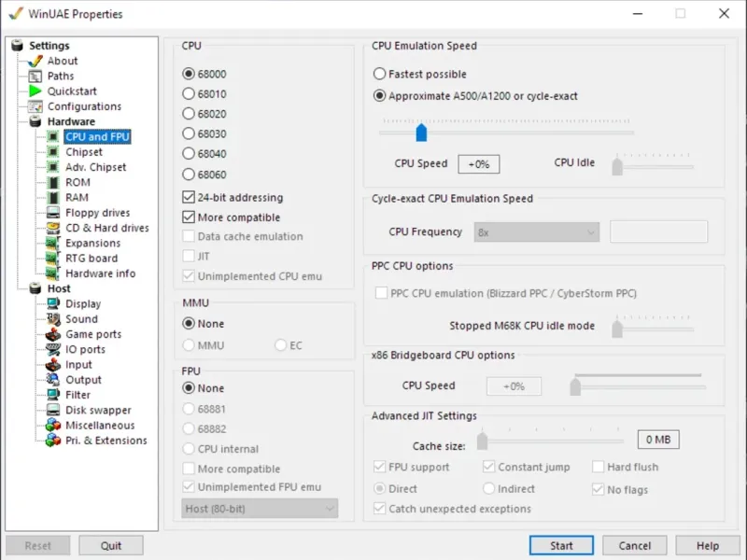
Task: Click the RAM chip icon
Action: pos(53,198)
